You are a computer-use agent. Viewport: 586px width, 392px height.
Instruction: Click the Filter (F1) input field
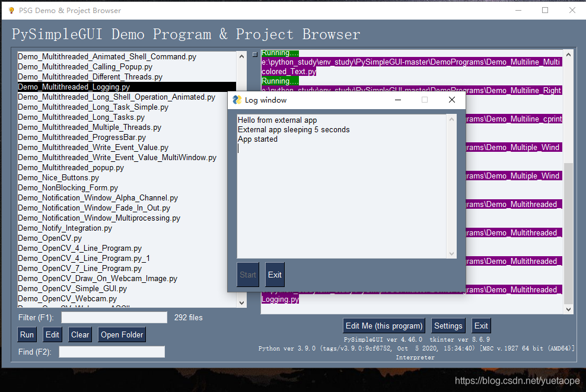tap(114, 318)
